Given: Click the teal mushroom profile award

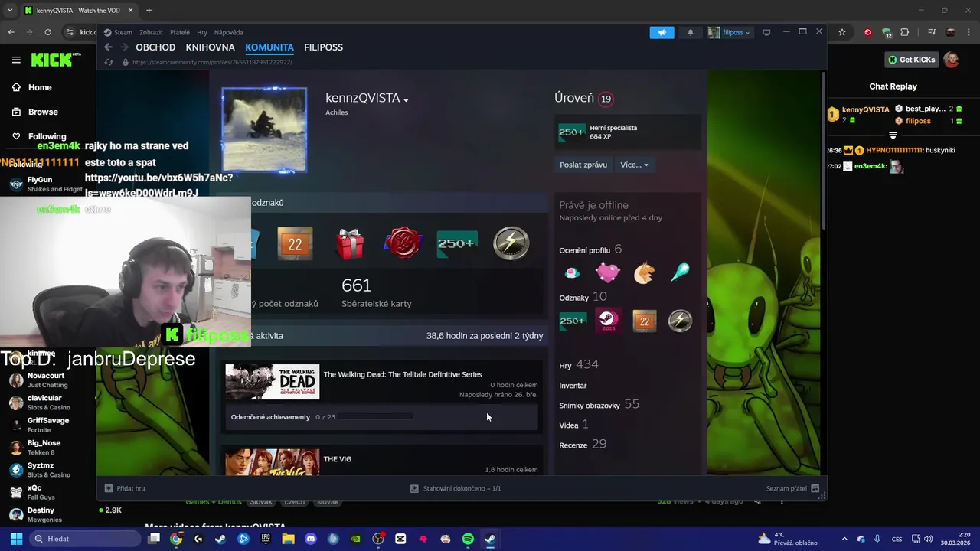Looking at the screenshot, I should (x=572, y=273).
